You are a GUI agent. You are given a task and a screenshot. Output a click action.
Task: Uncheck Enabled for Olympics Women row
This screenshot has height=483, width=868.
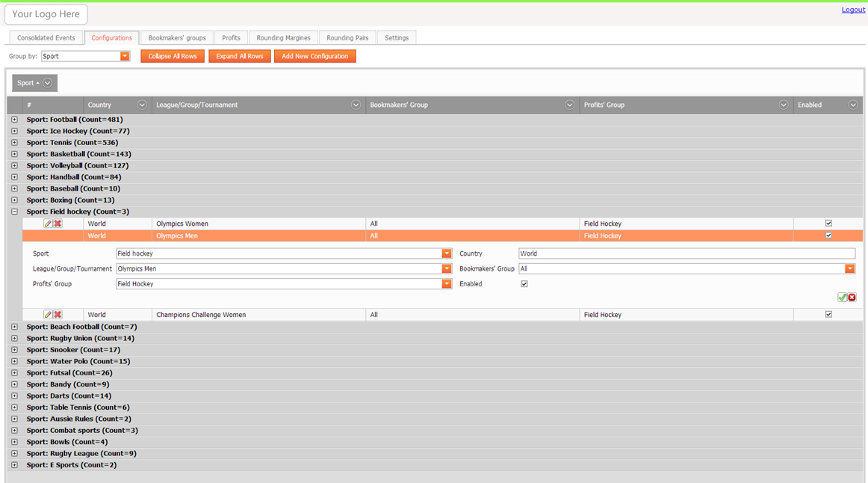pyautogui.click(x=828, y=224)
